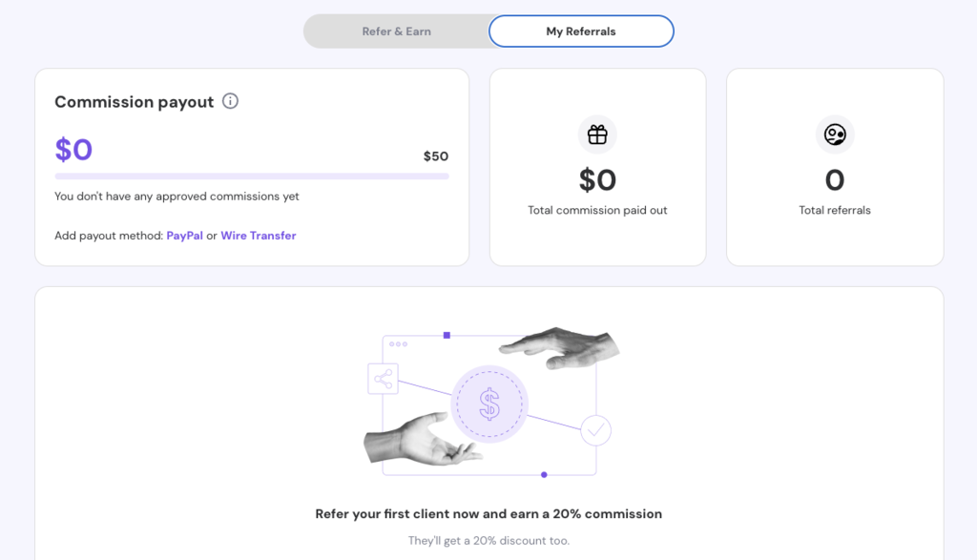
Task: Click the 20% discount subtext
Action: point(488,540)
